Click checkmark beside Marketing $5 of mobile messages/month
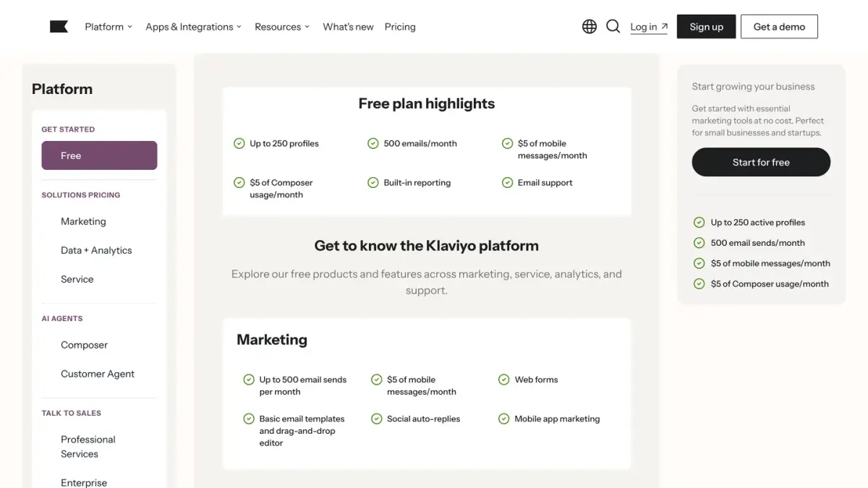This screenshot has height=488, width=868. [x=376, y=380]
